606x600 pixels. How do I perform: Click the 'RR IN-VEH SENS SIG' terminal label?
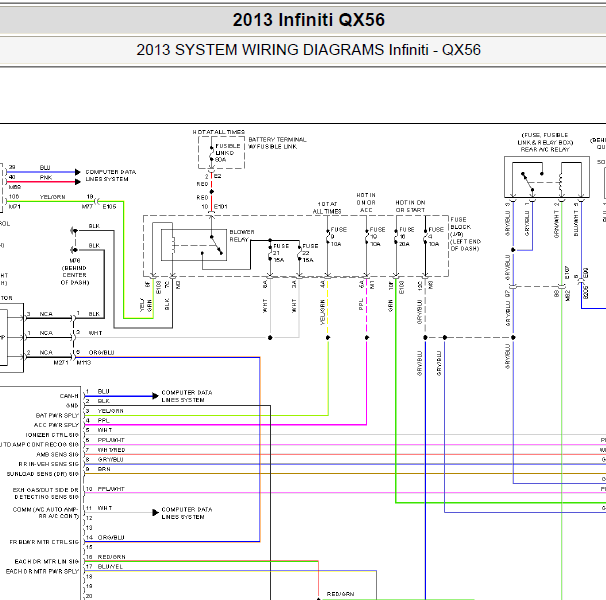pyautogui.click(x=49, y=464)
